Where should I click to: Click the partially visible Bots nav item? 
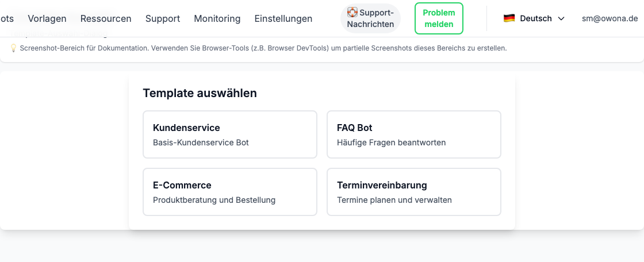coord(7,18)
